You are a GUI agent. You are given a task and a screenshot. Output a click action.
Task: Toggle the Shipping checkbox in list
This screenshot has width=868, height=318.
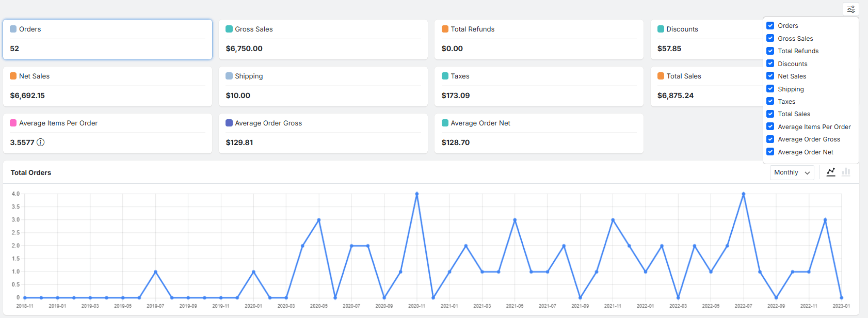coord(770,89)
